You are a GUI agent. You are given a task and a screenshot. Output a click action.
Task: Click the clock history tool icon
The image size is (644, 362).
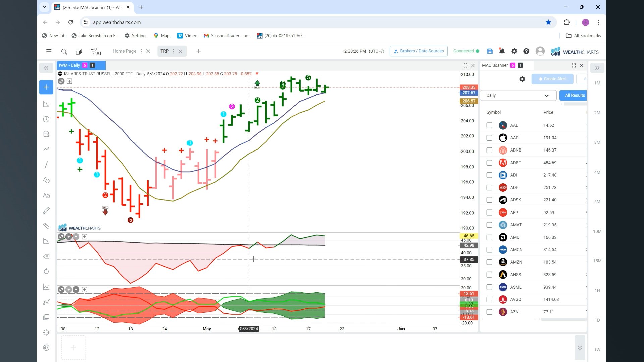[46, 119]
